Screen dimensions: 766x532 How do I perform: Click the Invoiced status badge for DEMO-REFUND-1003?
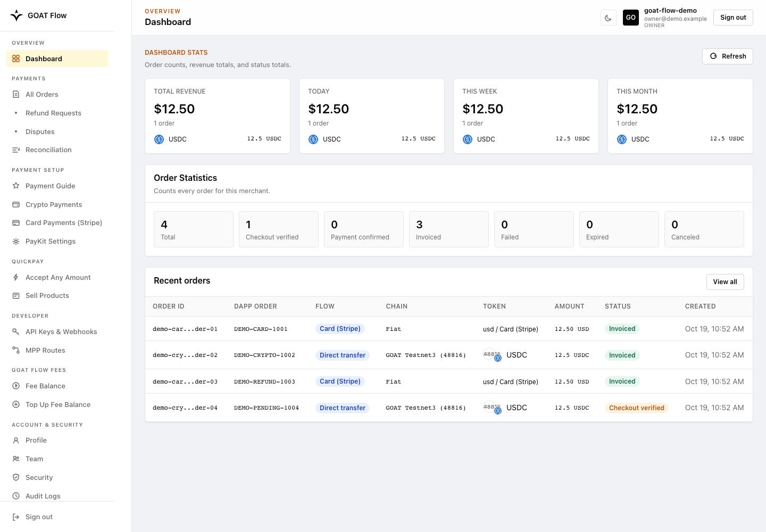coord(622,381)
